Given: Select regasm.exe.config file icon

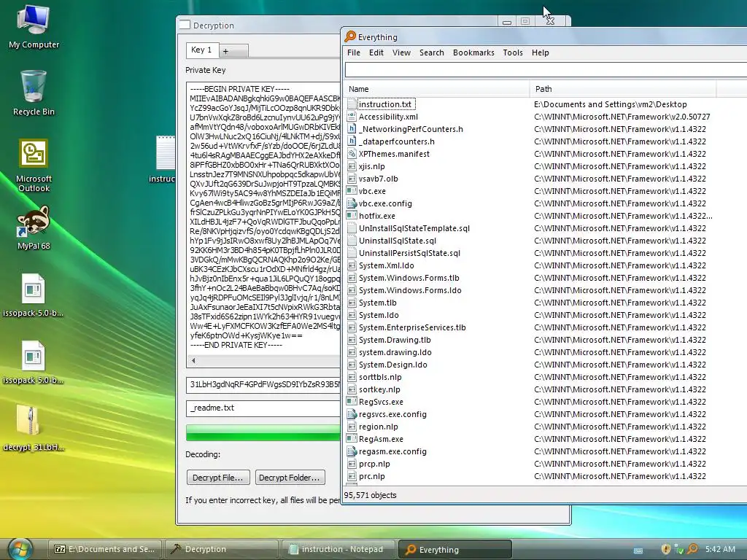Looking at the screenshot, I should 352,451.
